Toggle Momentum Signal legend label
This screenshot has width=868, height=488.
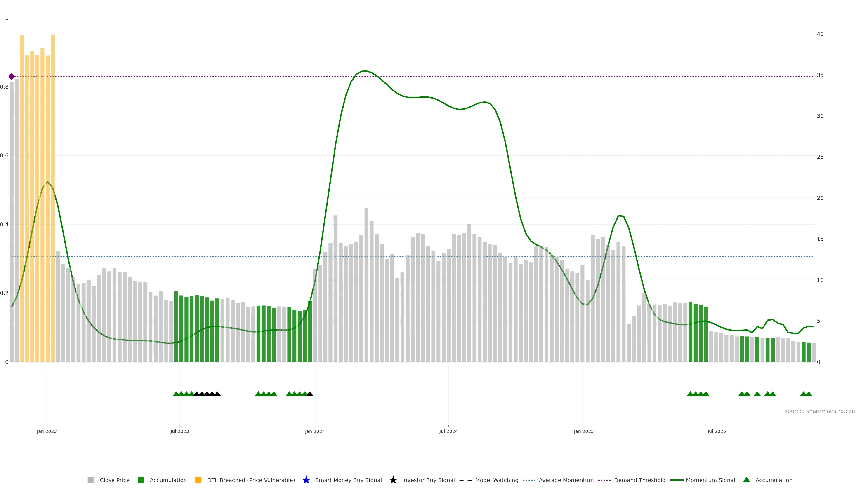coord(710,480)
